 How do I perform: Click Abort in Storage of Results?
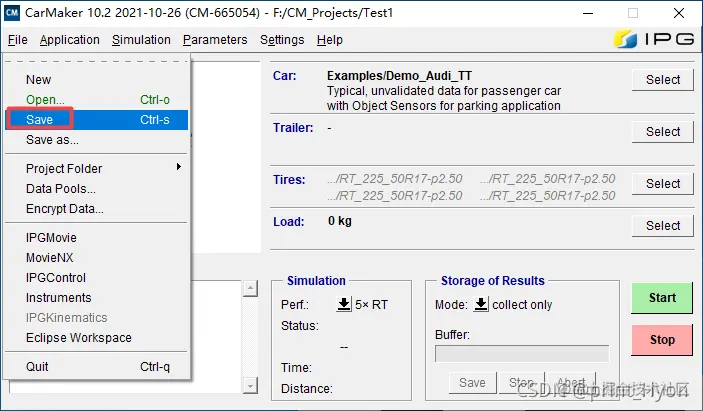point(571,383)
